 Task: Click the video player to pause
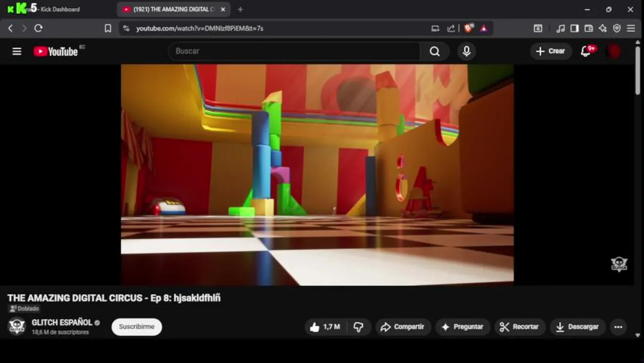(317, 174)
